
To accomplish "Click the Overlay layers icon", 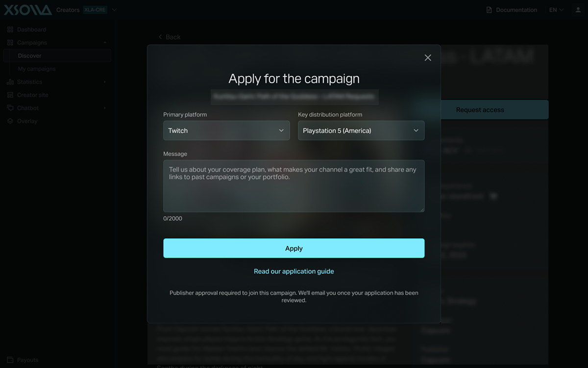I will [x=10, y=121].
